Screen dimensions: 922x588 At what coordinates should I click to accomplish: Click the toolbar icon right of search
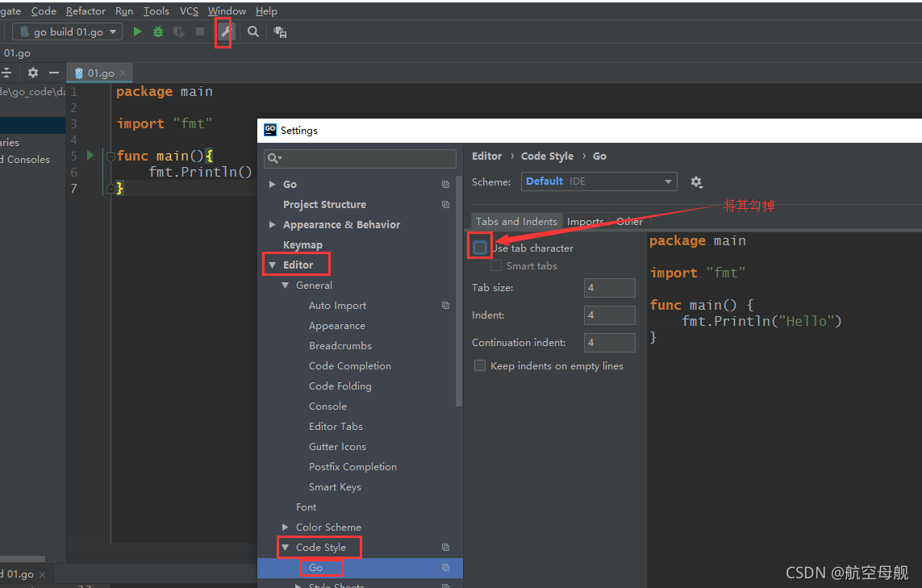coord(280,32)
